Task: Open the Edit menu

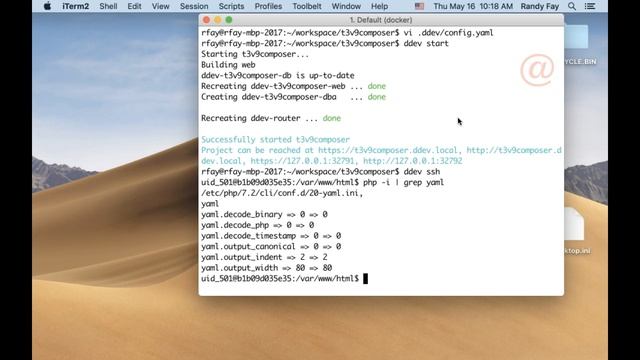Action: click(134, 7)
